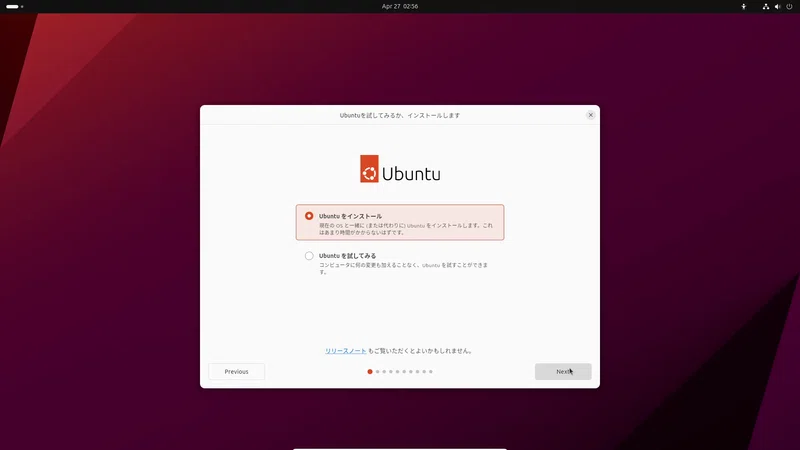This screenshot has height=450, width=800.
Task: Close the installer dialog window
Action: pyautogui.click(x=590, y=115)
